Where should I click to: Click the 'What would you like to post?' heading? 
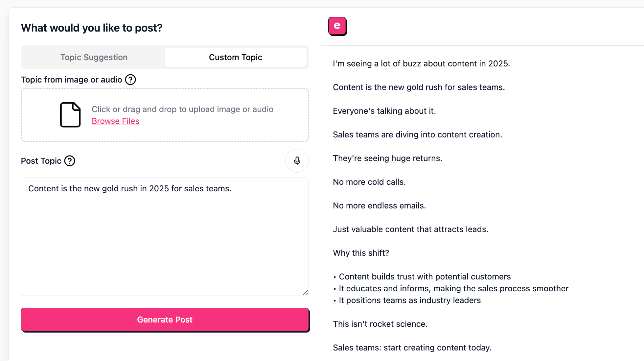coord(92,28)
